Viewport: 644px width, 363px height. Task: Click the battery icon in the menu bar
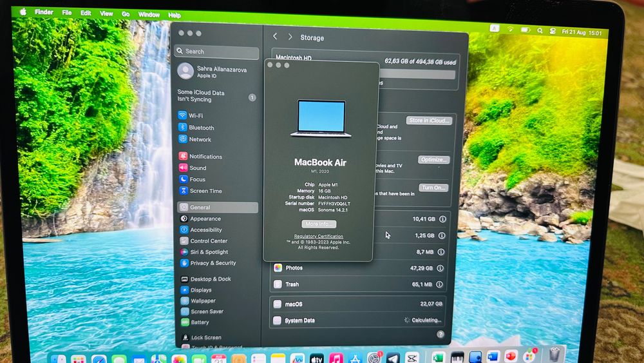526,30
